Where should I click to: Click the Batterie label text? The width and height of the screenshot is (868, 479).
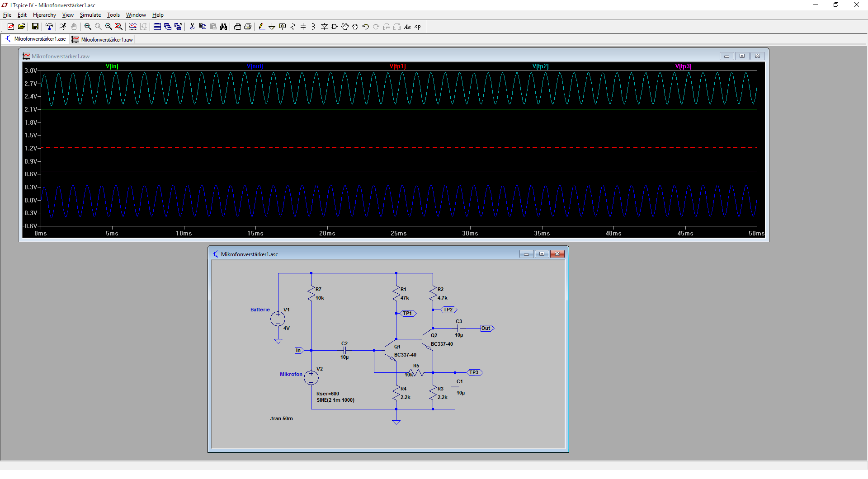coord(260,310)
